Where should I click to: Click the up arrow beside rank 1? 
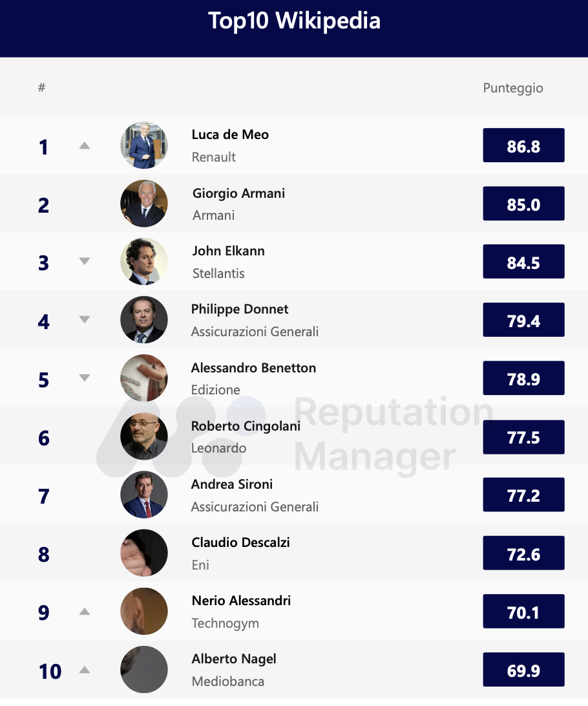pos(84,146)
